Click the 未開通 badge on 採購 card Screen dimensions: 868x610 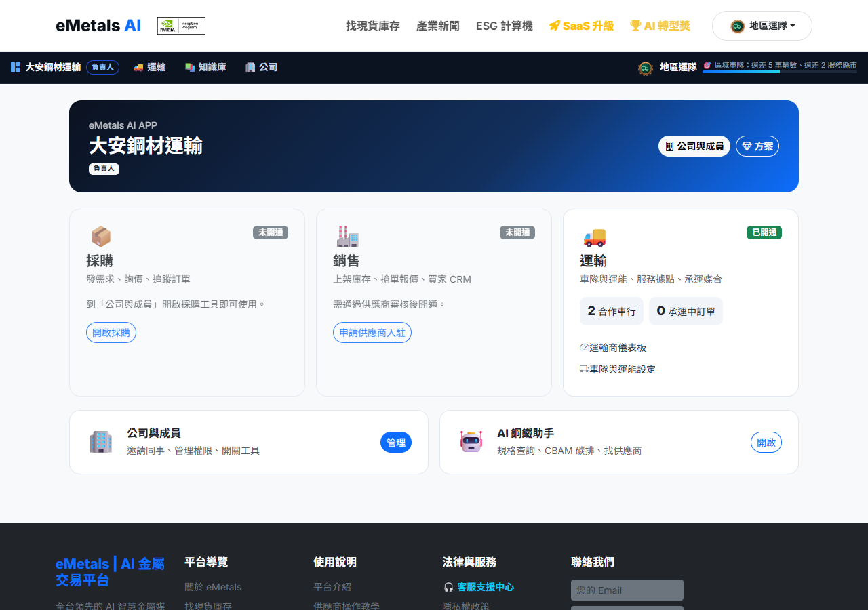tap(271, 232)
